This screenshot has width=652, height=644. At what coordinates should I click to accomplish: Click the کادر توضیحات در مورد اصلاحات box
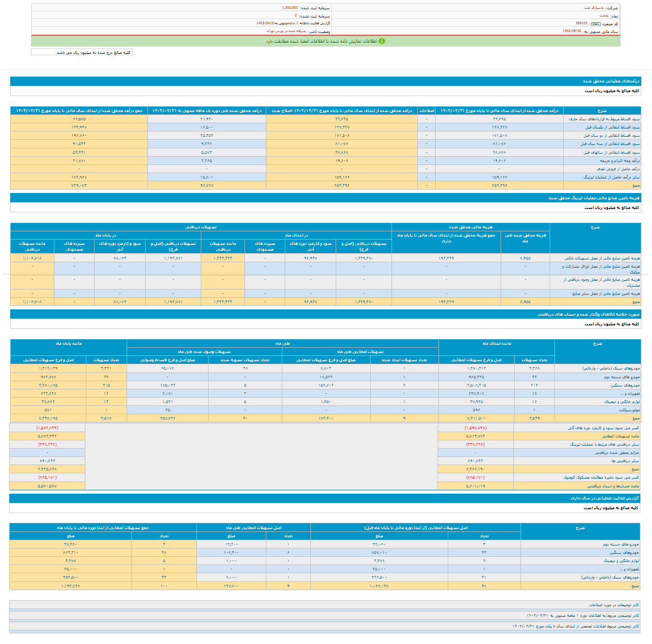614,605
